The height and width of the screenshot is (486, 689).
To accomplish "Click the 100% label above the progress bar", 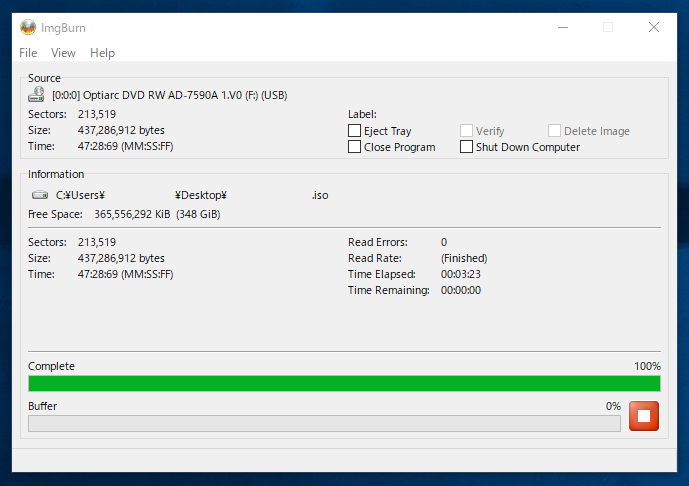I will point(647,366).
